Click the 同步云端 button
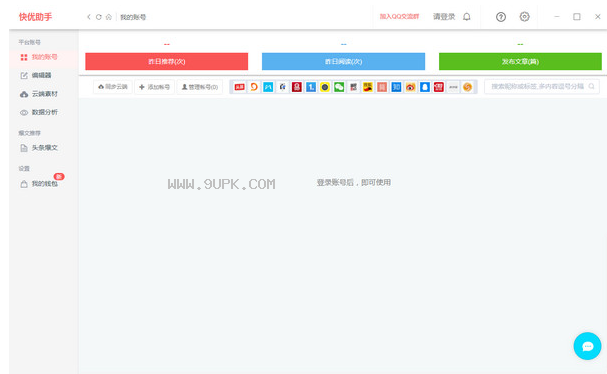The image size is (607, 374). click(113, 87)
